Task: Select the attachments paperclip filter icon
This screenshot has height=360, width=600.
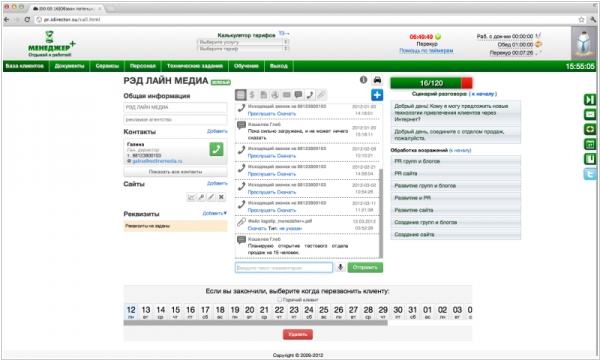Action: tap(321, 94)
